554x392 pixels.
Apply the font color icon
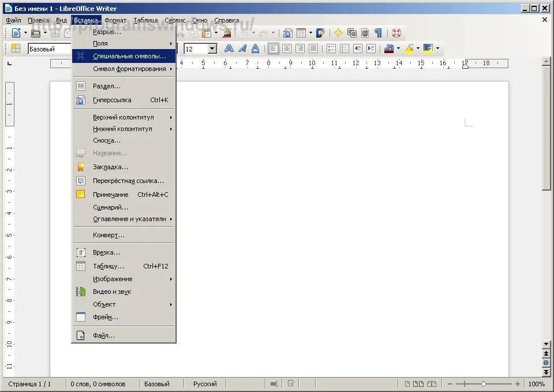[389, 48]
